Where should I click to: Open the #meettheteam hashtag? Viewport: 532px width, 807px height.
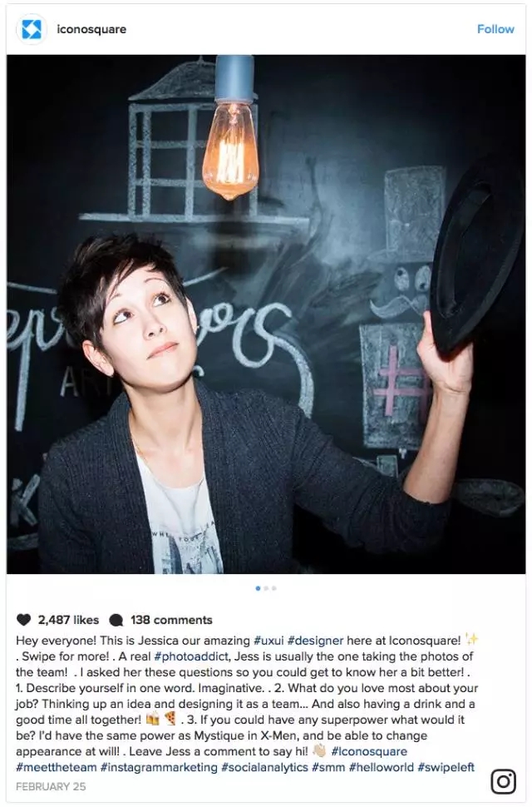tap(57, 767)
